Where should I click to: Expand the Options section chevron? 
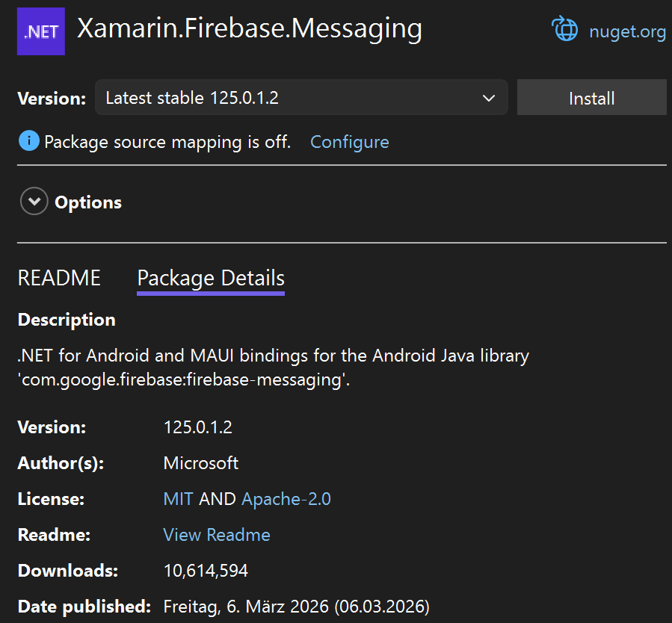pyautogui.click(x=34, y=201)
